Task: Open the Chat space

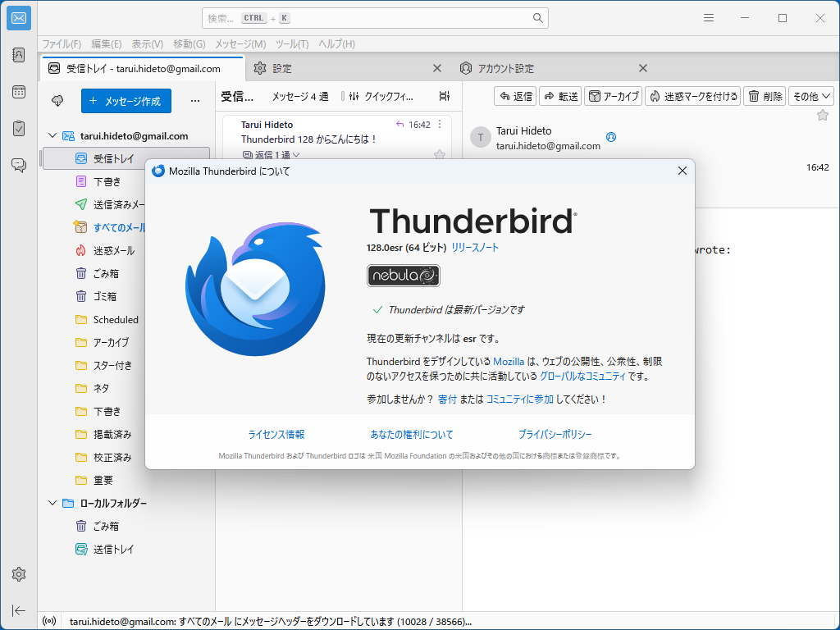Action: pyautogui.click(x=18, y=164)
